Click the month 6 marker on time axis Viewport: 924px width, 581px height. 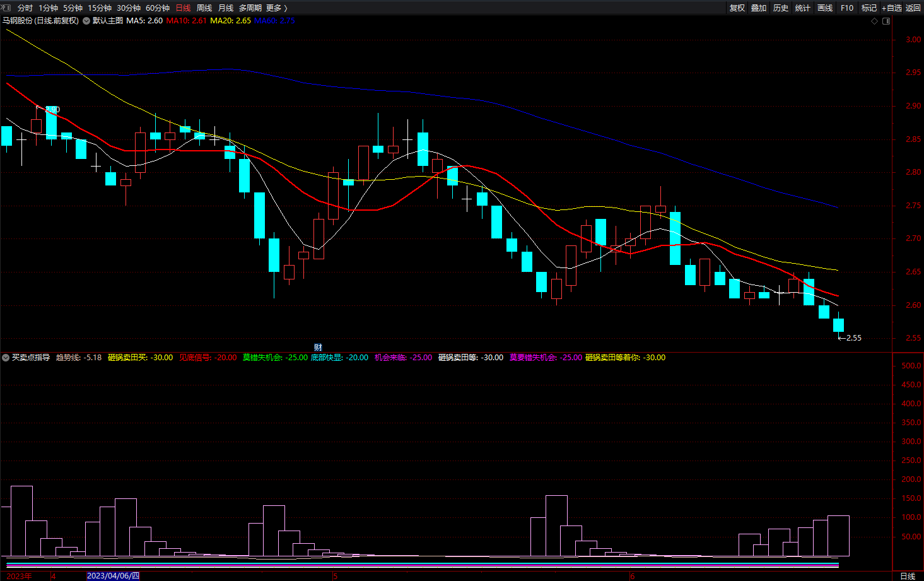[x=632, y=576]
